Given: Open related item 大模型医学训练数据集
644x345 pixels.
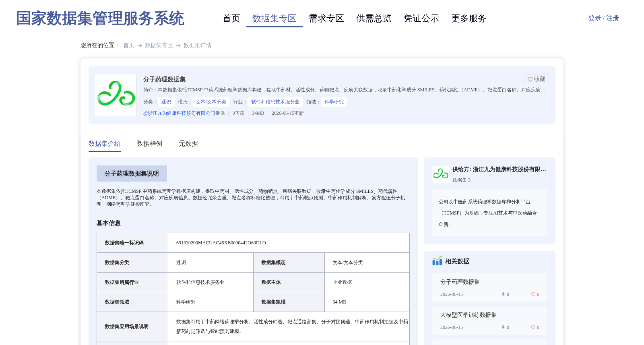Looking at the screenshot, I should (469, 315).
